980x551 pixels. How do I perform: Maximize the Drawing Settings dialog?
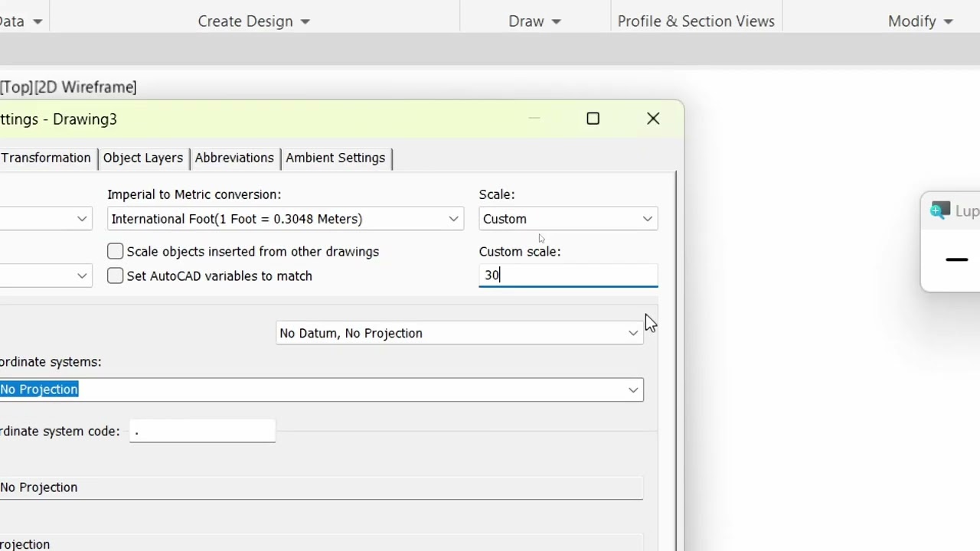[x=593, y=119]
